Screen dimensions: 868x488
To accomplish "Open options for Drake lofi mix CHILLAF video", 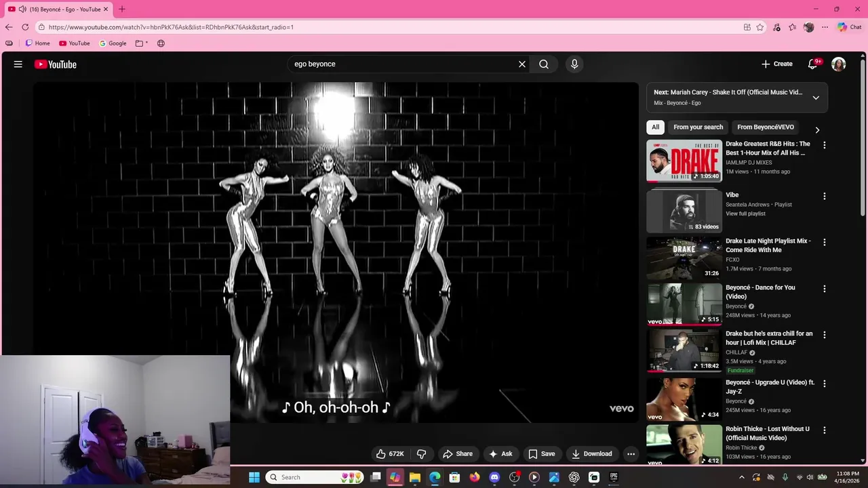I will click(x=825, y=335).
